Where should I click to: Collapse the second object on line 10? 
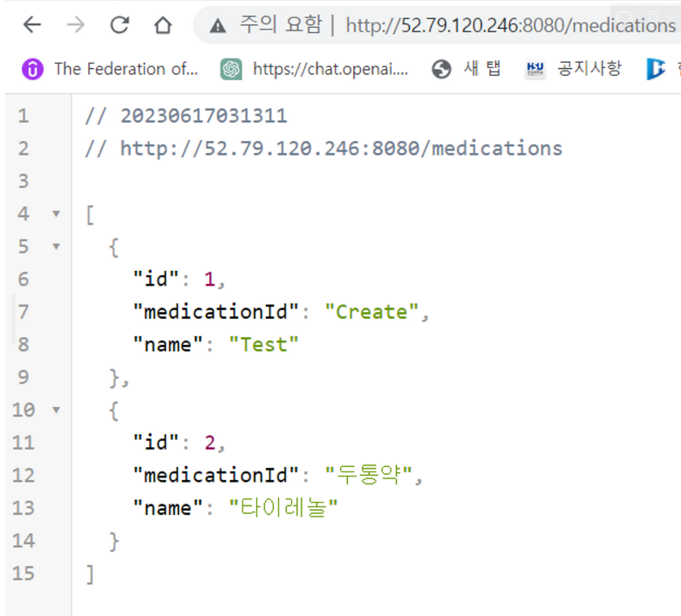pyautogui.click(x=56, y=410)
